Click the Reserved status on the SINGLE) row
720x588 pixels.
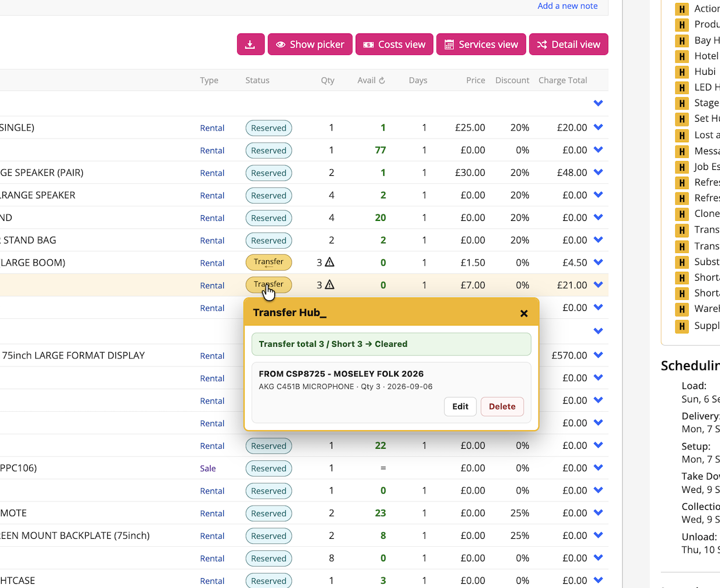tap(268, 128)
